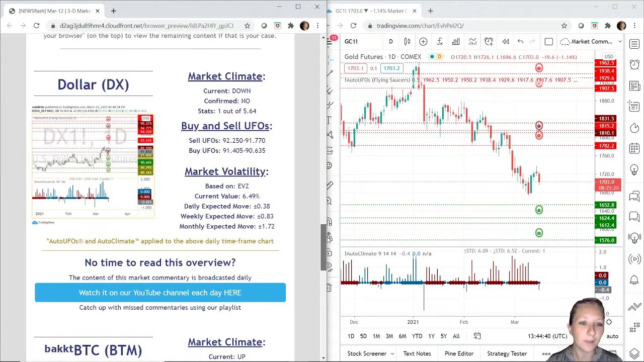This screenshot has height=362, width=644.
Task: Open the three-dots more panels menu
Action: point(546,353)
